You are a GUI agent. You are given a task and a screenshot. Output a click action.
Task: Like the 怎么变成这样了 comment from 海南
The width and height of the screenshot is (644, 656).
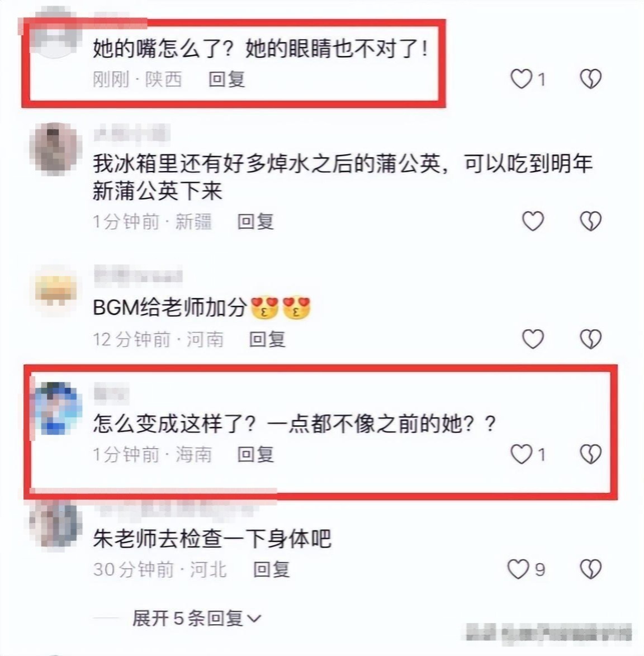pyautogui.click(x=522, y=454)
